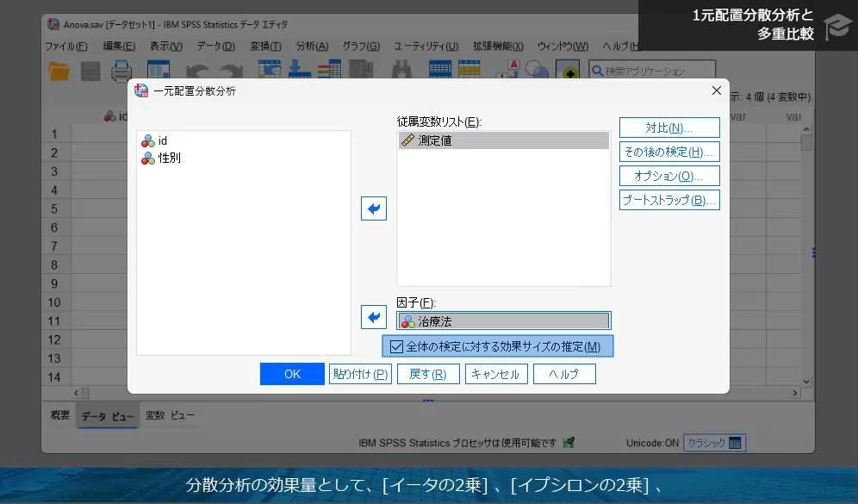Viewport: 858px width, 504px height.
Task: Open a data file with the folder icon
Action: pyautogui.click(x=59, y=71)
